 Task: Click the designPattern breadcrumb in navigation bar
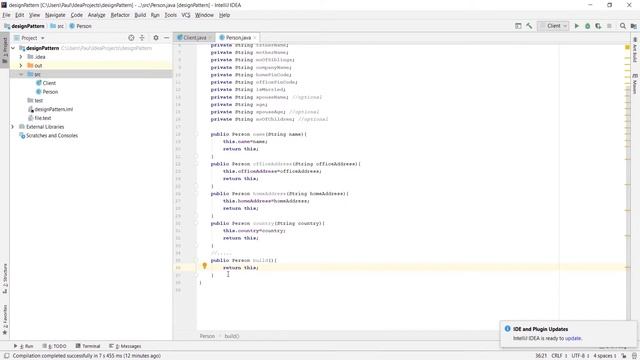24,26
